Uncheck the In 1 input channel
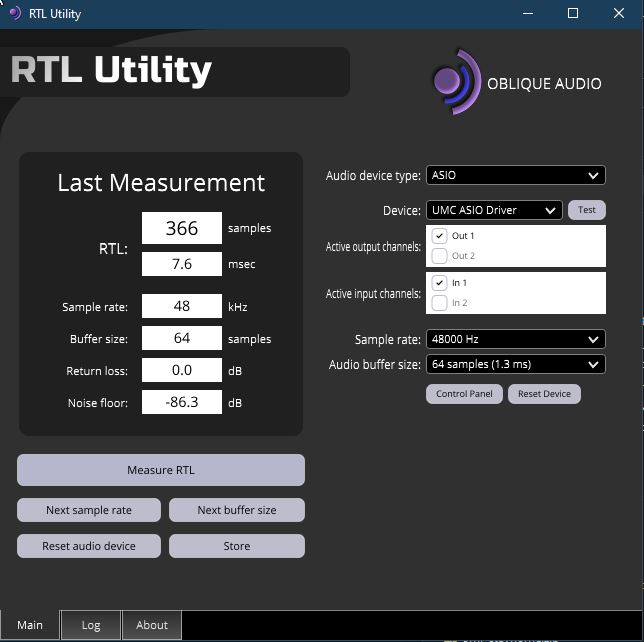 click(440, 283)
